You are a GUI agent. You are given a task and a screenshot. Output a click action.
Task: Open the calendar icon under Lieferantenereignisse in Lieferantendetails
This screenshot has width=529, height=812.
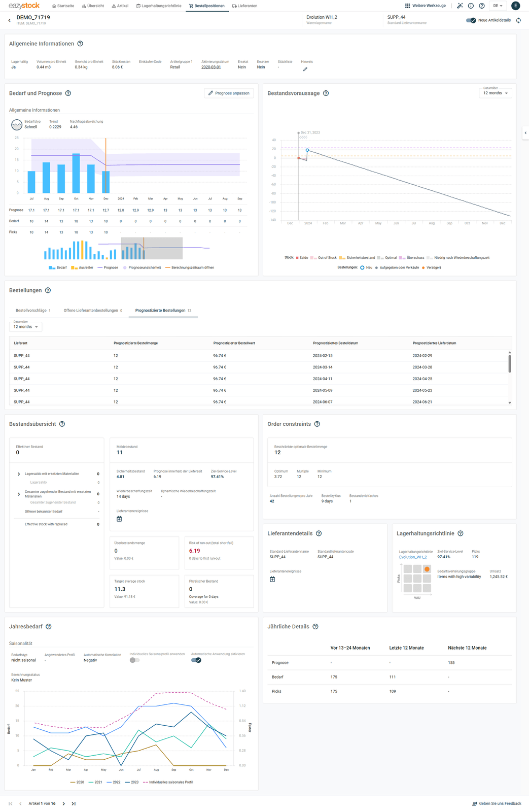coord(272,579)
